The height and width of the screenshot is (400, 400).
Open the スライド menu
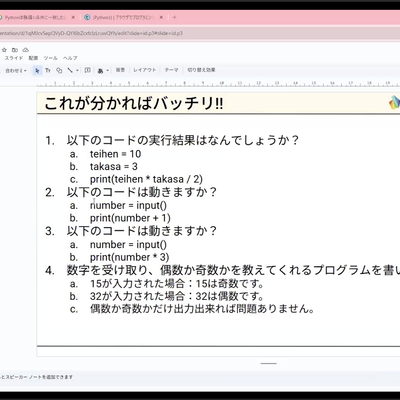click(14, 58)
